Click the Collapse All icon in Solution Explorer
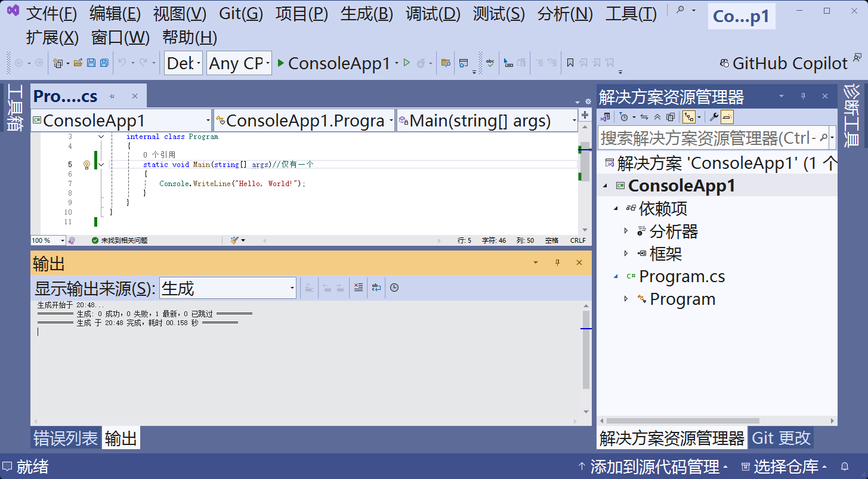 click(657, 117)
